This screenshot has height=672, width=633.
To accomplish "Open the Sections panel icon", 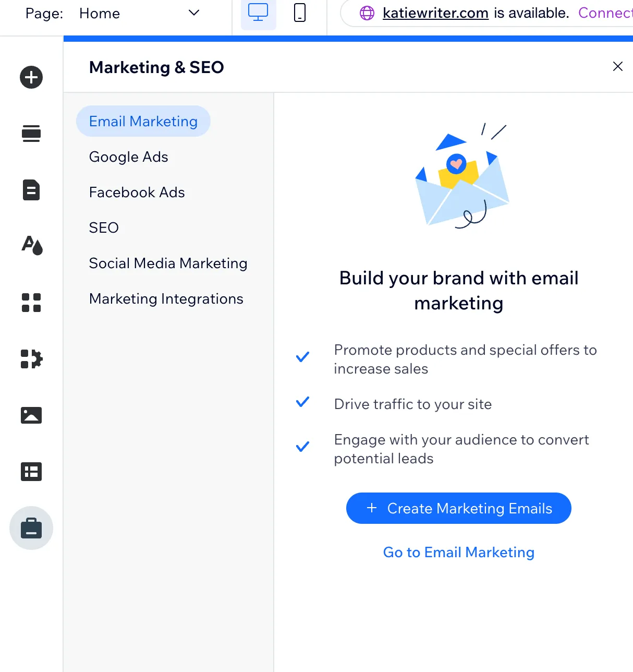I will coord(31,134).
